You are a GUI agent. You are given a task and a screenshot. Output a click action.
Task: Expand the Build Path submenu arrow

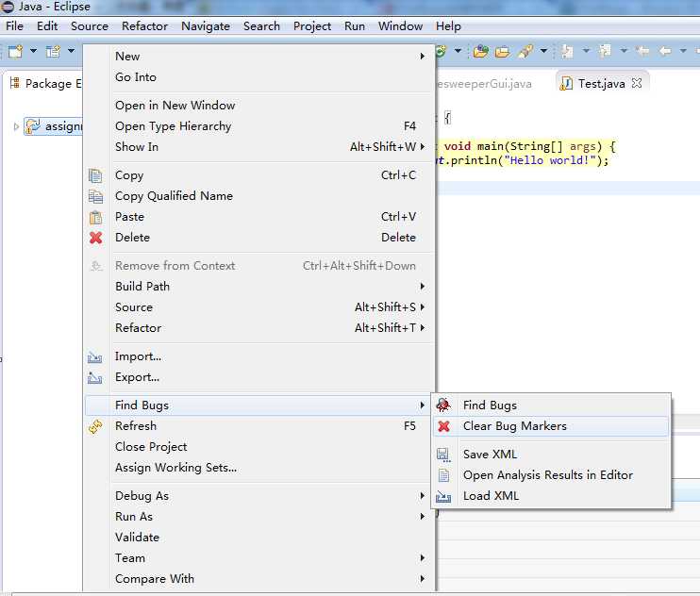pos(422,287)
